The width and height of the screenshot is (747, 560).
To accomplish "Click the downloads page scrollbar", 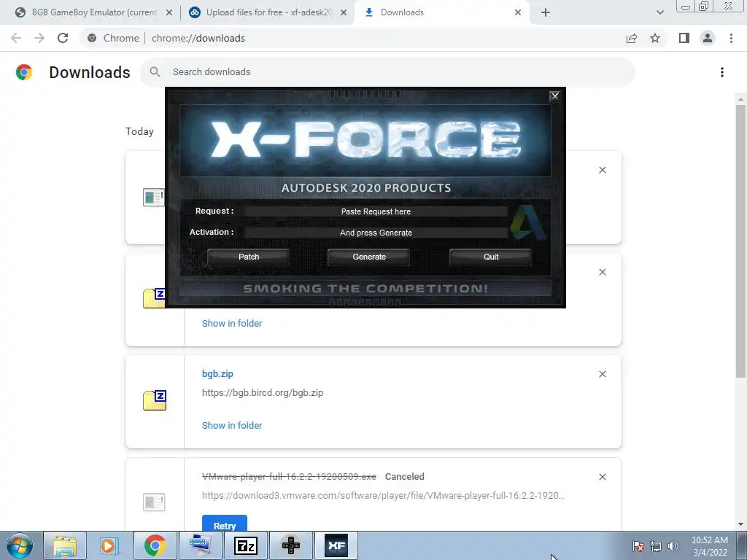I will pyautogui.click(x=740, y=241).
